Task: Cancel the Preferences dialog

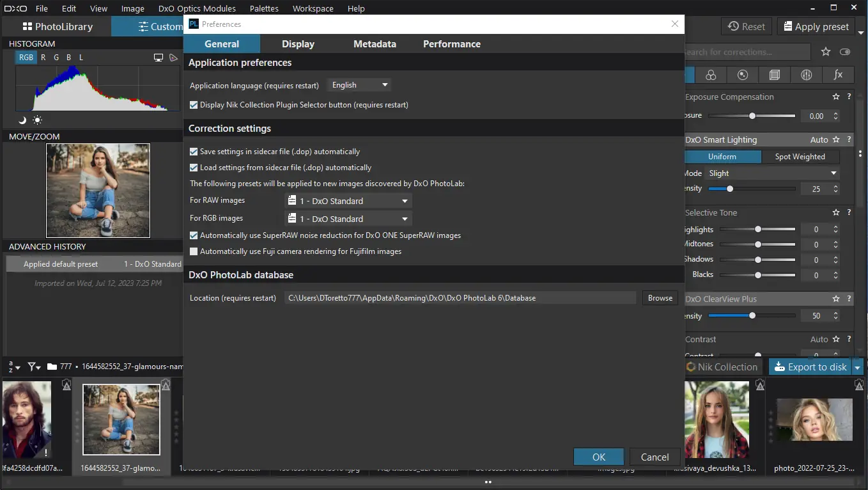Action: point(655,457)
